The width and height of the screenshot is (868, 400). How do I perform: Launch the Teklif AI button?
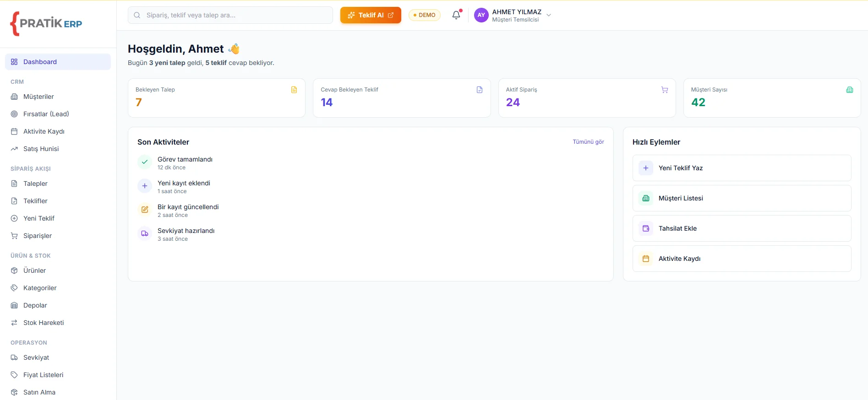pos(371,15)
